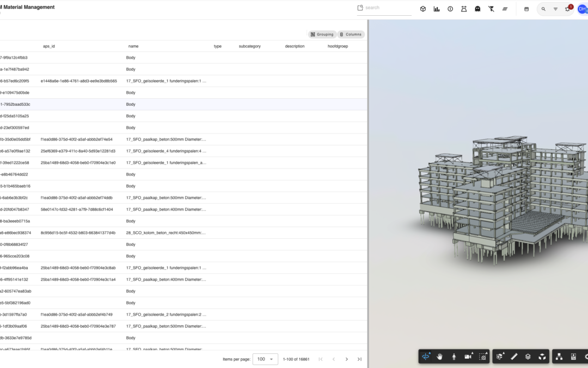Open notifications bell with red badge

[568, 8]
